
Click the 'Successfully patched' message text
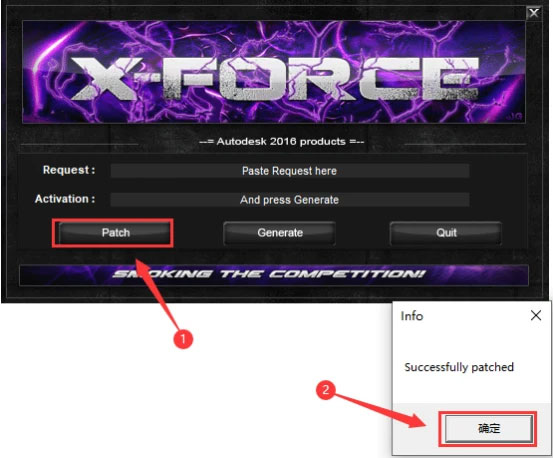click(459, 367)
